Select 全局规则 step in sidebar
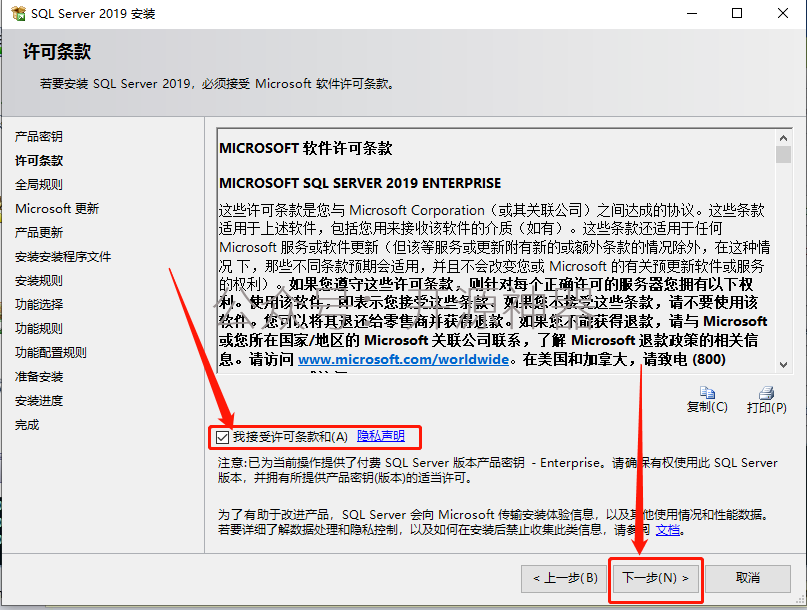The height and width of the screenshot is (610, 807). [x=39, y=184]
